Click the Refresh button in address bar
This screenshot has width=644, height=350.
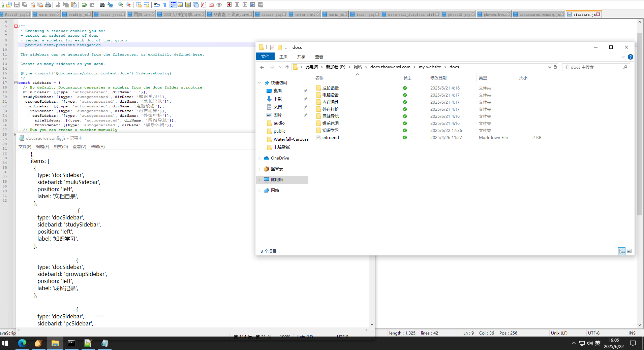pos(555,67)
